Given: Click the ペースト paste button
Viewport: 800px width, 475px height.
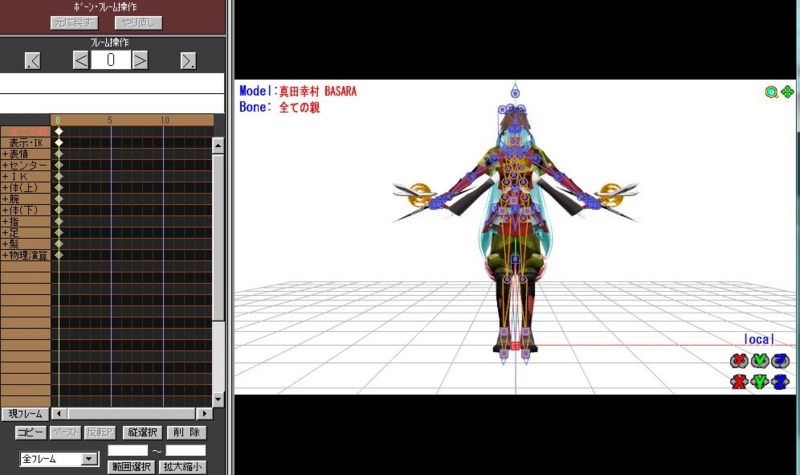Looking at the screenshot, I should pos(65,433).
